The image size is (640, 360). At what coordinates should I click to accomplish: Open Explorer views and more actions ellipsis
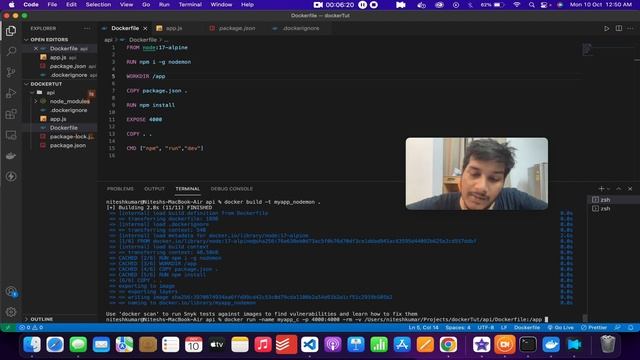tap(87, 28)
